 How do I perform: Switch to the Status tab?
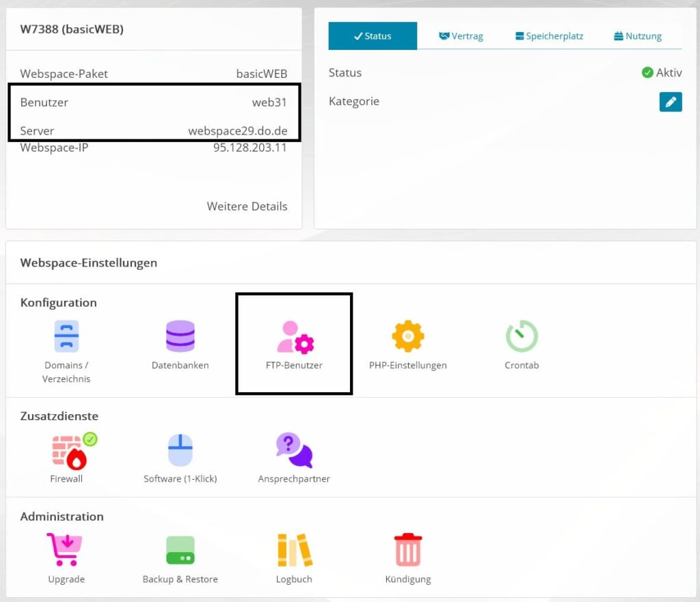pyautogui.click(x=373, y=36)
